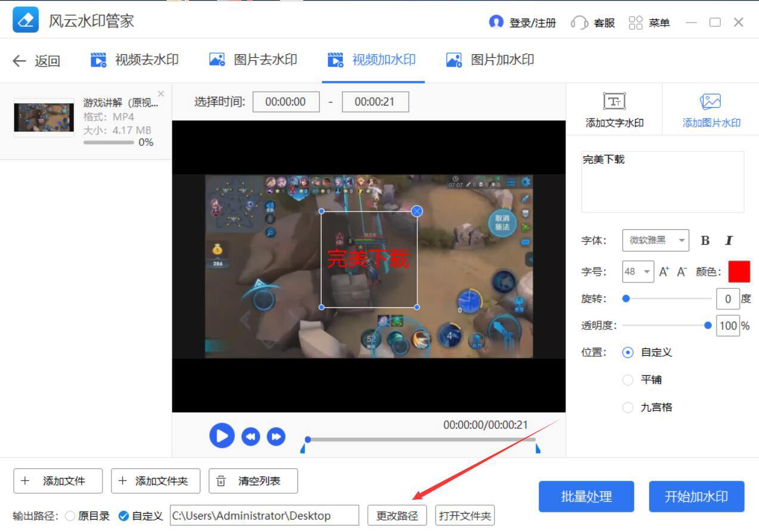Click the 登录/注册 link text
The image size is (759, 532).
532,23
